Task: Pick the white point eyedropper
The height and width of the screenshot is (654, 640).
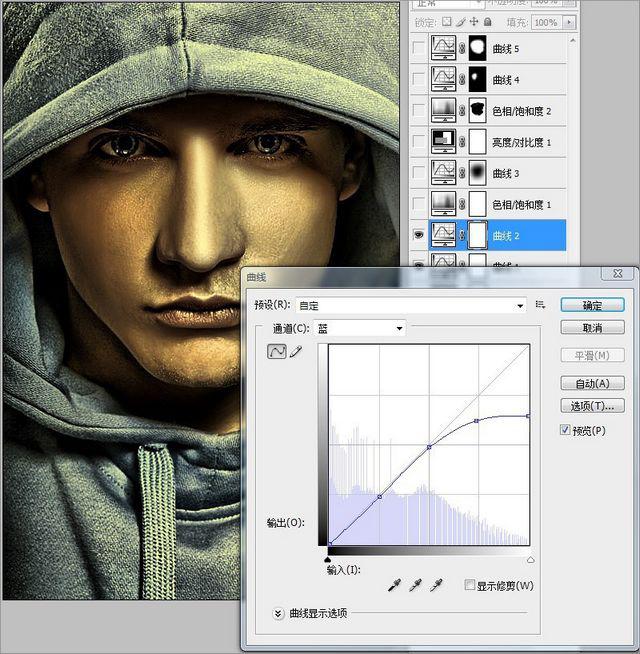Action: [435, 585]
